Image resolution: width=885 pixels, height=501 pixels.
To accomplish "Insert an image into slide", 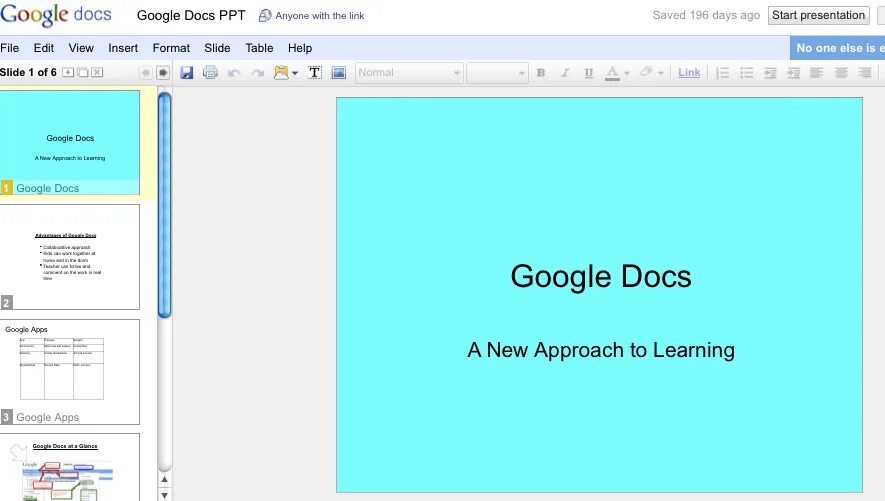I will 339,72.
